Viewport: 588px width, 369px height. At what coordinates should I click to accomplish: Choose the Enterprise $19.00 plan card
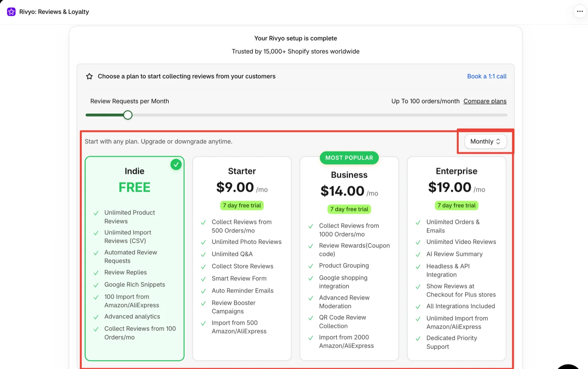(456, 259)
